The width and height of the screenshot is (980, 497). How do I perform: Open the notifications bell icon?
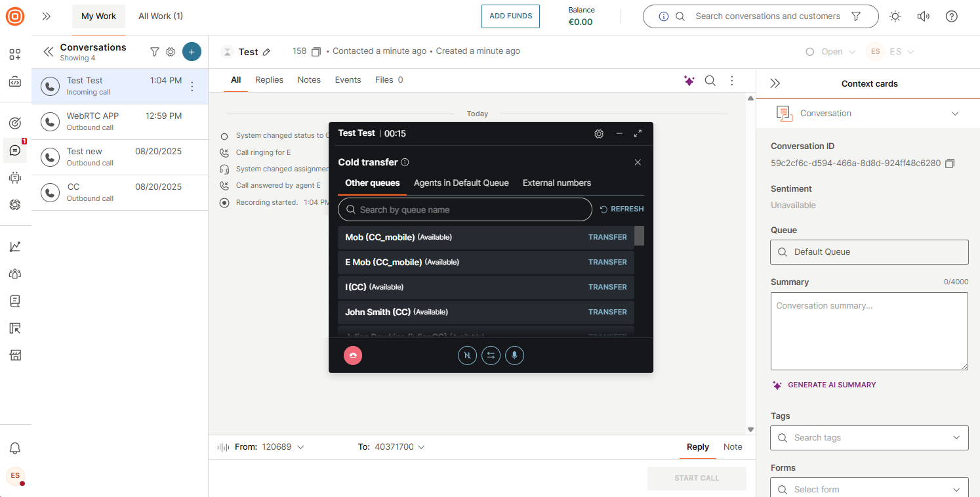[x=15, y=448]
